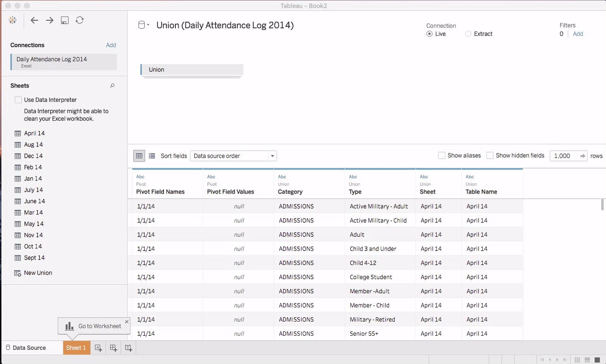
Task: Click the Military - Retired cell
Action: click(381, 320)
